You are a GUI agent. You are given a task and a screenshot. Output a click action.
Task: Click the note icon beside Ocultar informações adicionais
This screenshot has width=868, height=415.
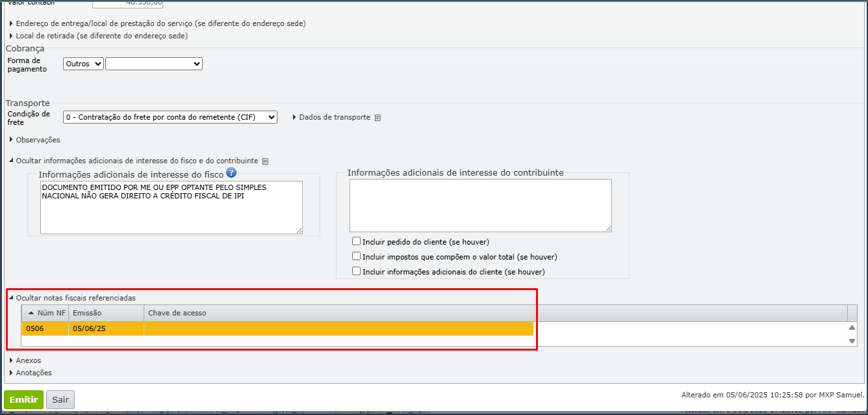(x=265, y=161)
